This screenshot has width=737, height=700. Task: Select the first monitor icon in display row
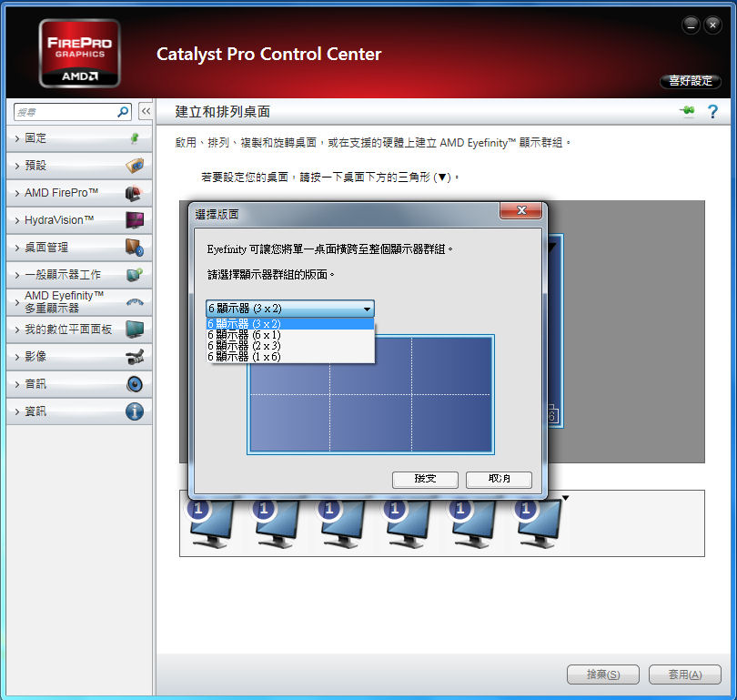click(x=211, y=523)
